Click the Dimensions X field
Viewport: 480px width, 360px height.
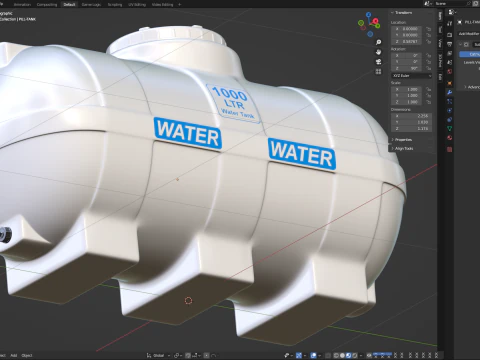412,116
